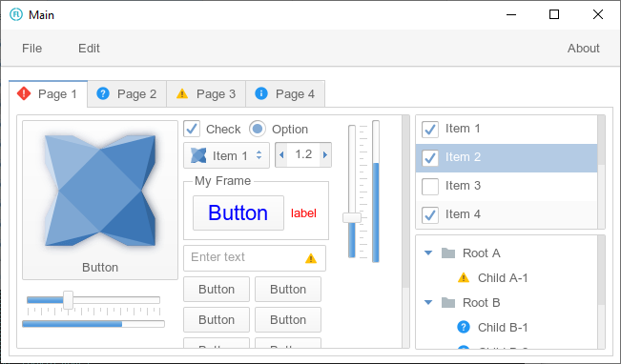The image size is (621, 364).
Task: Check the Item 3 checkbox in list
Action: pyautogui.click(x=430, y=187)
